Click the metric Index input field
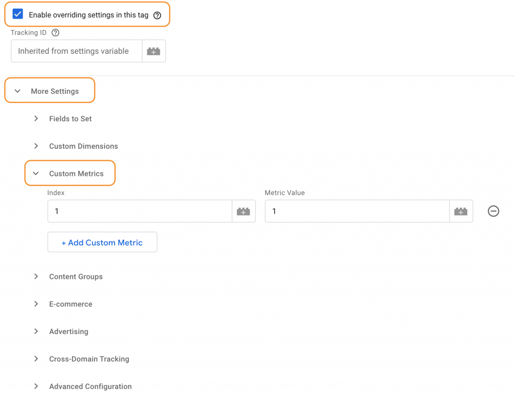515x401 pixels. [140, 211]
